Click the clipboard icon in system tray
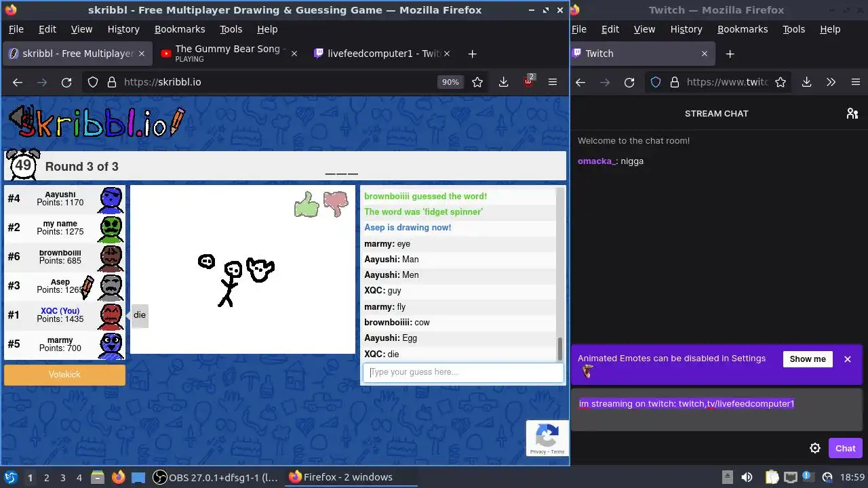The height and width of the screenshot is (488, 868). click(772, 477)
